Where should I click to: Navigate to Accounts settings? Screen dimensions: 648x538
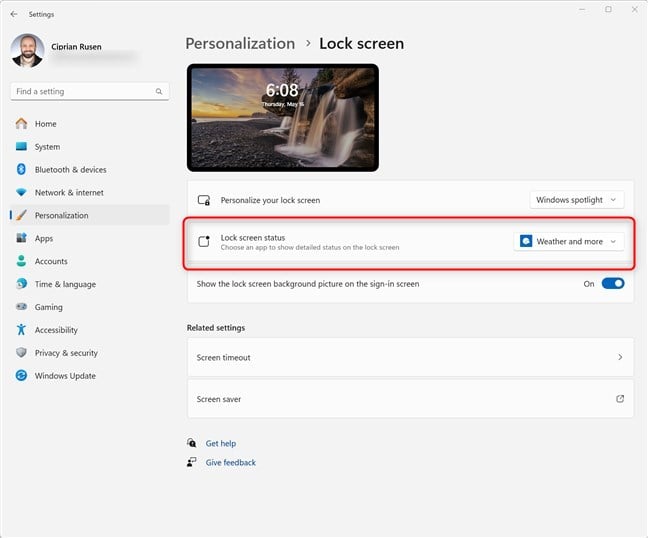click(90, 261)
